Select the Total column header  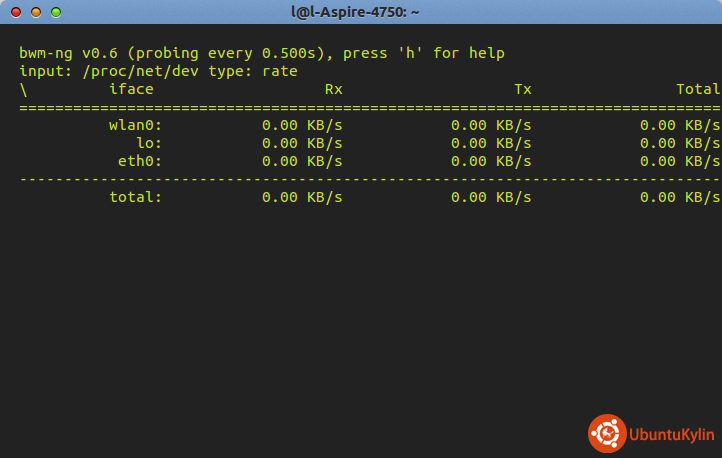(698, 89)
